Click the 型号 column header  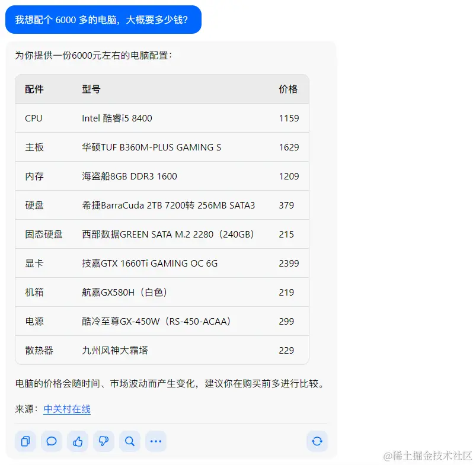[91, 89]
